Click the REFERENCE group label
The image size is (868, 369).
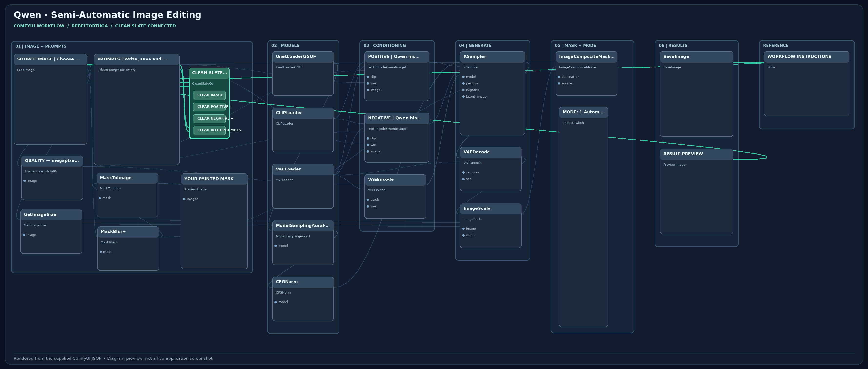coord(776,46)
